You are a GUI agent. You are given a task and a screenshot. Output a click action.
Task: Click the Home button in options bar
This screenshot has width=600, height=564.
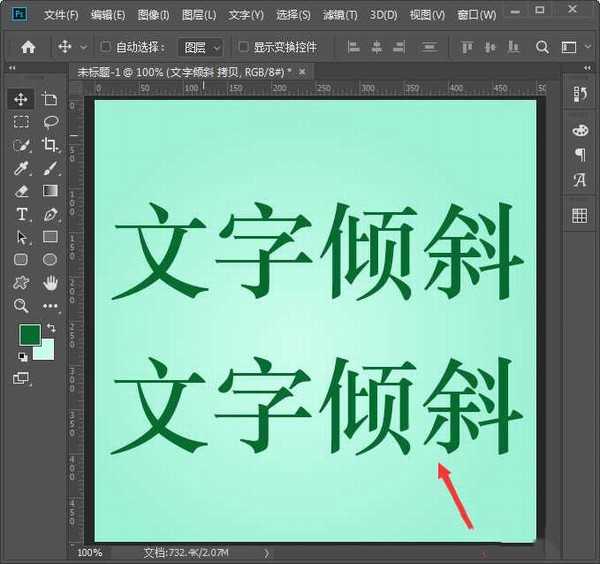[28, 47]
